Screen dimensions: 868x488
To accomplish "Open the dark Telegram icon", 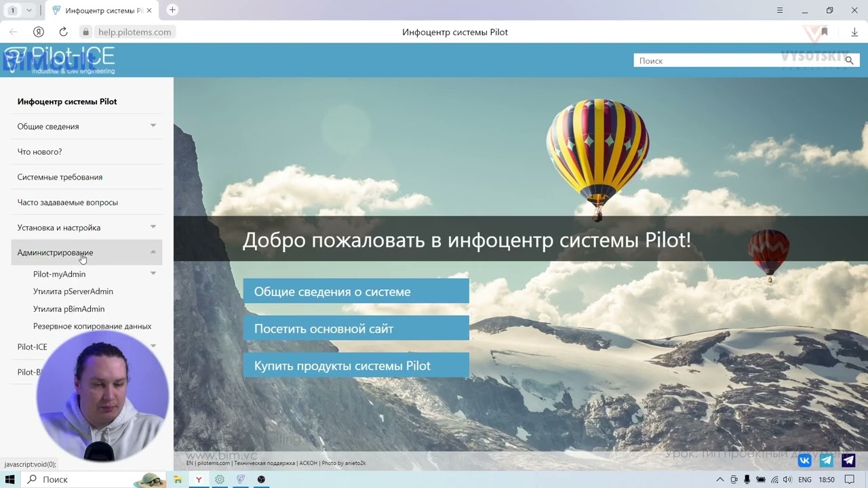I will pos(848,461).
